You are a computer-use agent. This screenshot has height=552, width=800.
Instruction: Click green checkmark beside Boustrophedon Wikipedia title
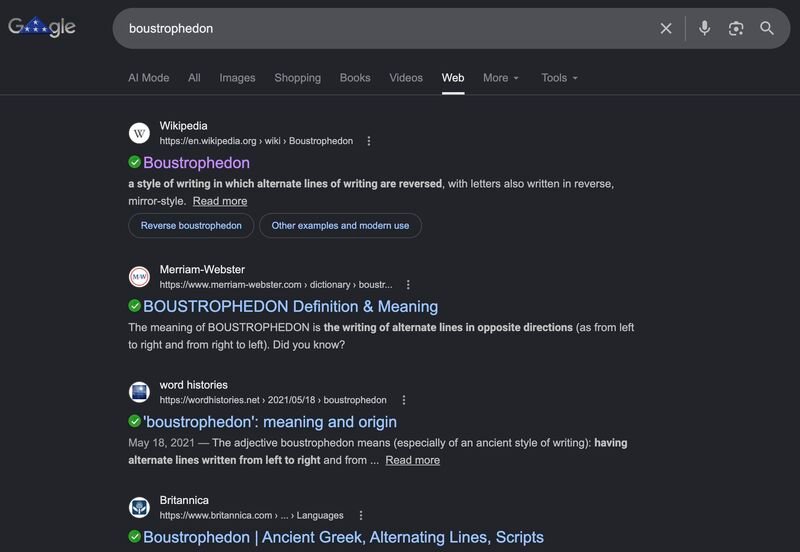135,162
